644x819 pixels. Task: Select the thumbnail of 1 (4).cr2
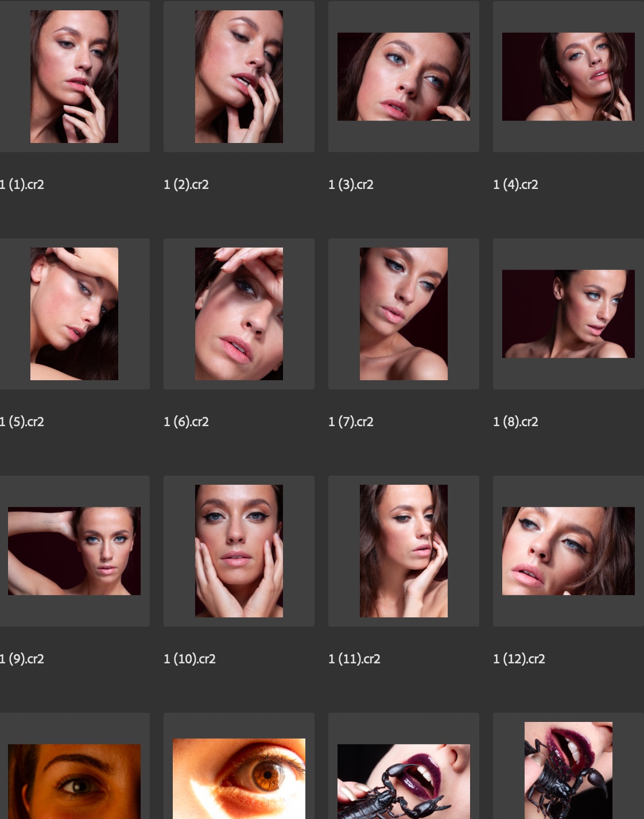point(568,76)
